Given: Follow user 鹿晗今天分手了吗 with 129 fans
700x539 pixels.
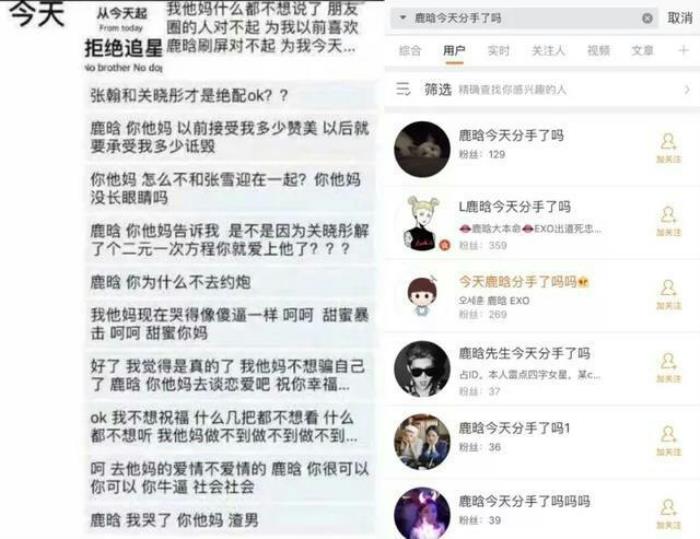Looking at the screenshot, I should coord(668,148).
